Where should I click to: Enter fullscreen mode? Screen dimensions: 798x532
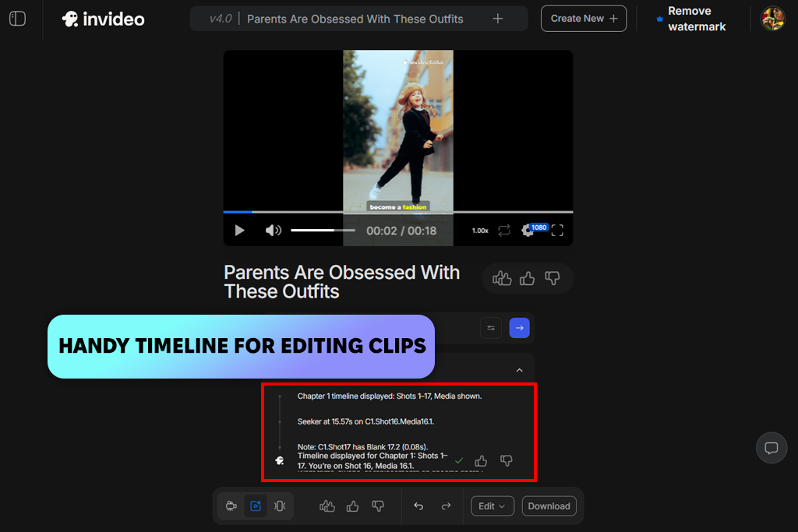(x=557, y=231)
